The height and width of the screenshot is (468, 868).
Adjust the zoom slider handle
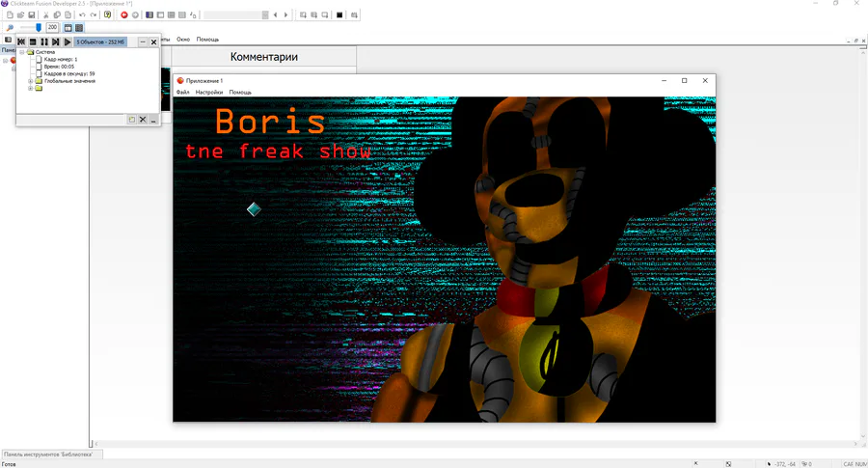tap(39, 27)
